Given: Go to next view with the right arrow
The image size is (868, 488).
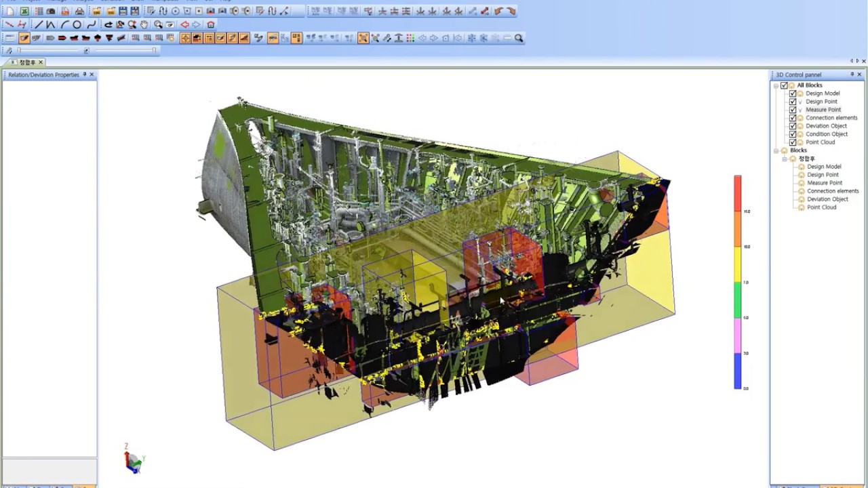Looking at the screenshot, I should click(x=197, y=24).
